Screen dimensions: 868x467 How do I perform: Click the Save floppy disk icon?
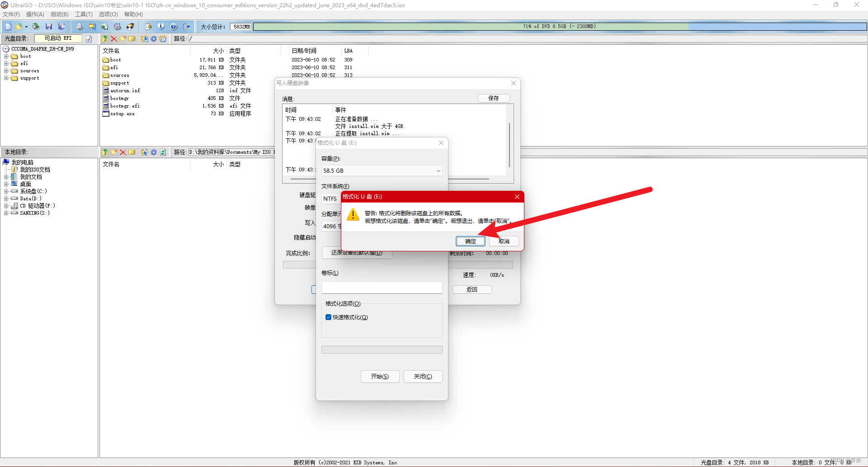(x=48, y=27)
